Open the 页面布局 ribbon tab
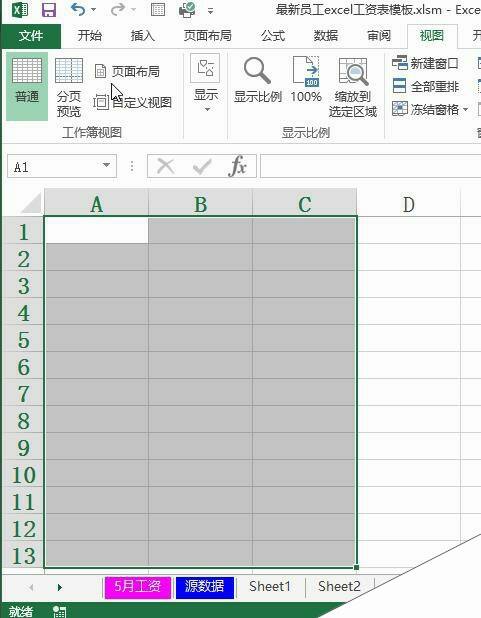This screenshot has width=481, height=618. coord(207,36)
